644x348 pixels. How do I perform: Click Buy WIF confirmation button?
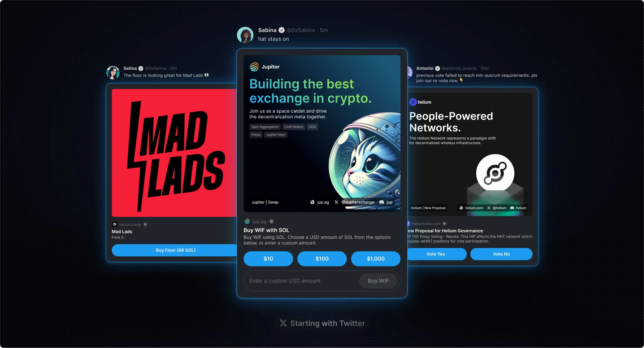377,281
